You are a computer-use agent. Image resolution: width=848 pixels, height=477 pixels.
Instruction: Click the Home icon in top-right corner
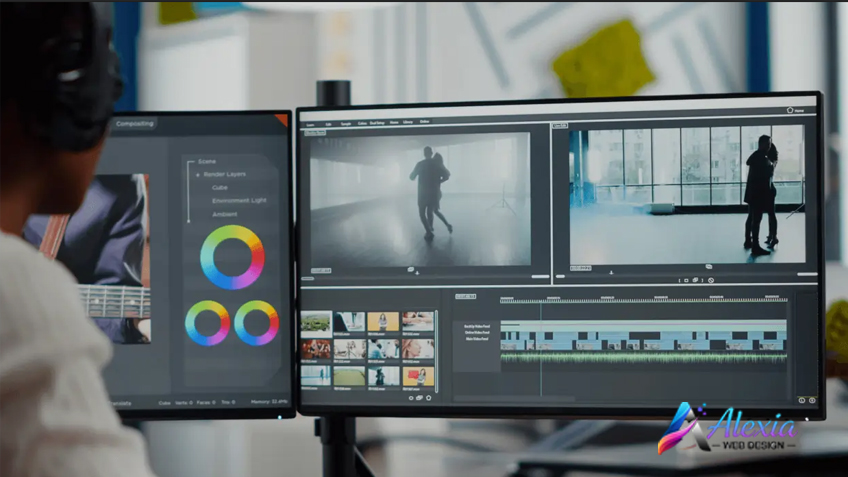tap(789, 110)
